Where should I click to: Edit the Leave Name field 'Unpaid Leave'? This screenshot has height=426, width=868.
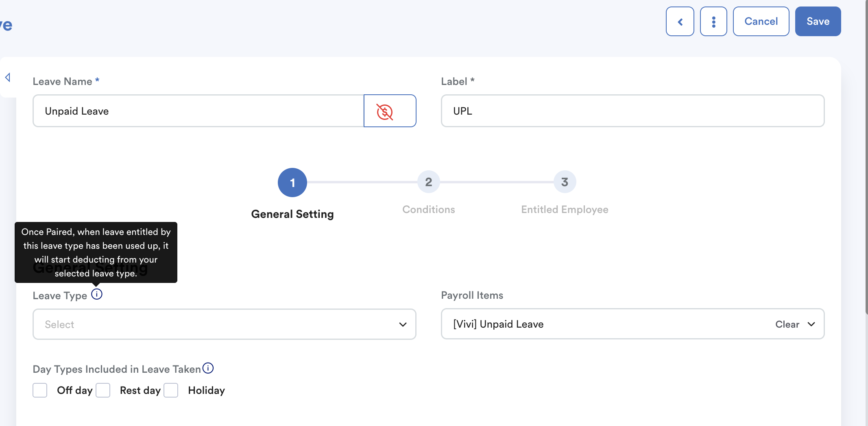tap(198, 111)
